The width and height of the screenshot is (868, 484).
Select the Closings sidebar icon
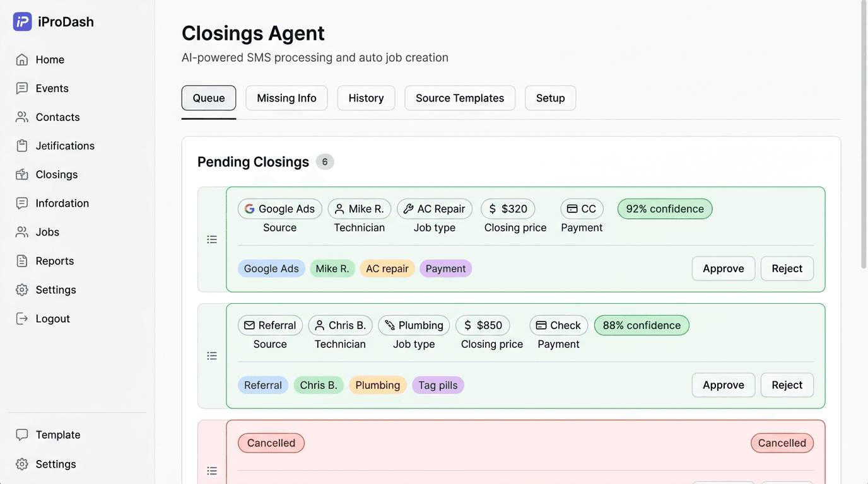[22, 174]
